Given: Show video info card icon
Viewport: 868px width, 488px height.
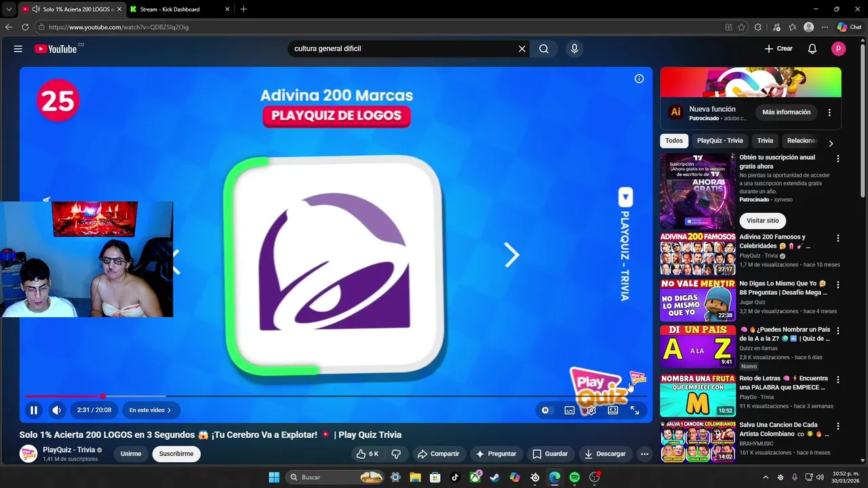Looking at the screenshot, I should click(639, 79).
